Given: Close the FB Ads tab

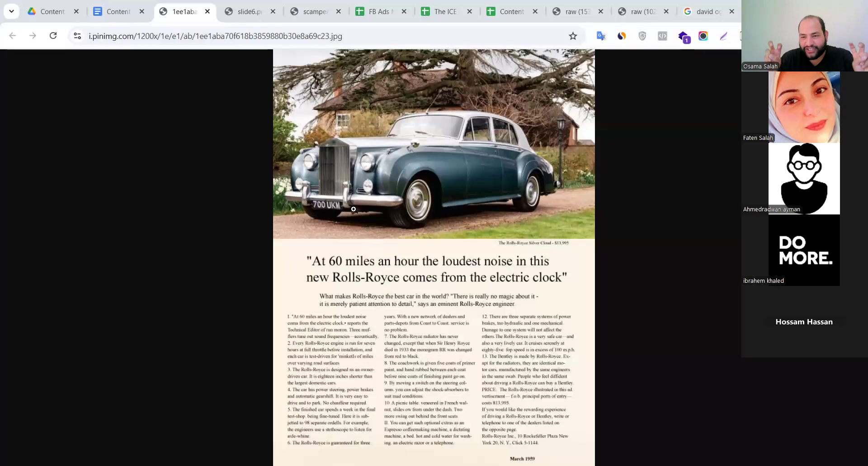Looking at the screenshot, I should tap(404, 11).
